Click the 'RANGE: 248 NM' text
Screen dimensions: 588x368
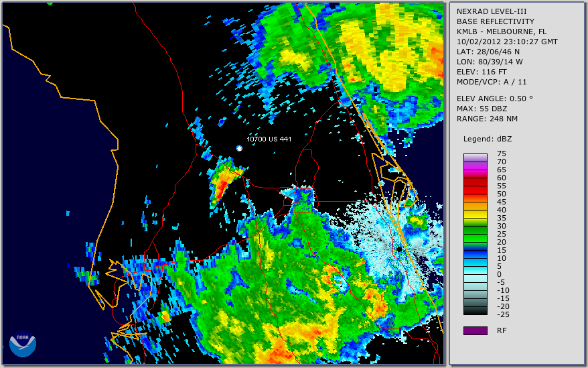coord(487,119)
